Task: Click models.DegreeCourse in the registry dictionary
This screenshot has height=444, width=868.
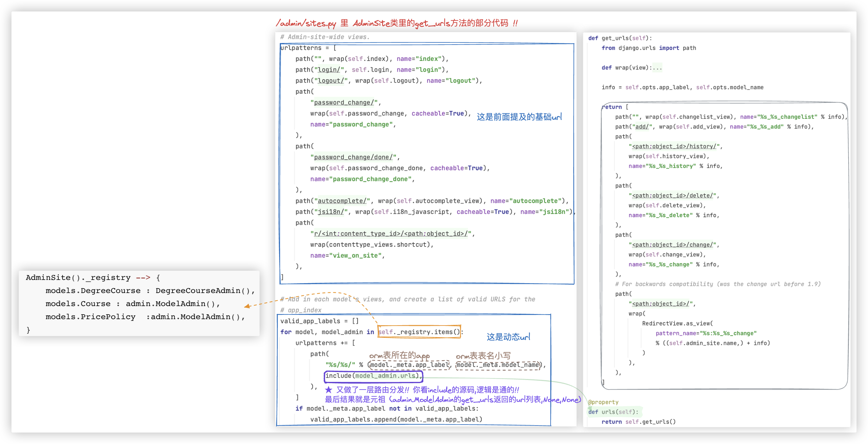Action: coord(93,291)
